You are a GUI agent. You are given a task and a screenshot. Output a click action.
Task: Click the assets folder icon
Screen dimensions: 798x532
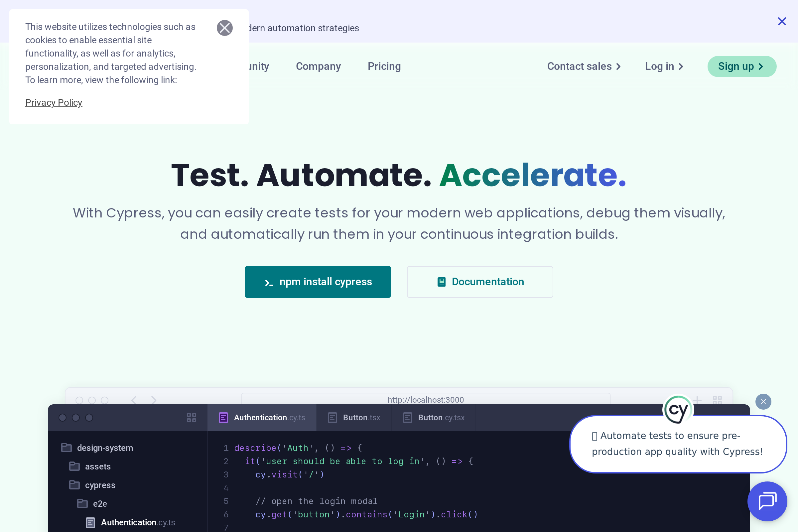pyautogui.click(x=74, y=466)
